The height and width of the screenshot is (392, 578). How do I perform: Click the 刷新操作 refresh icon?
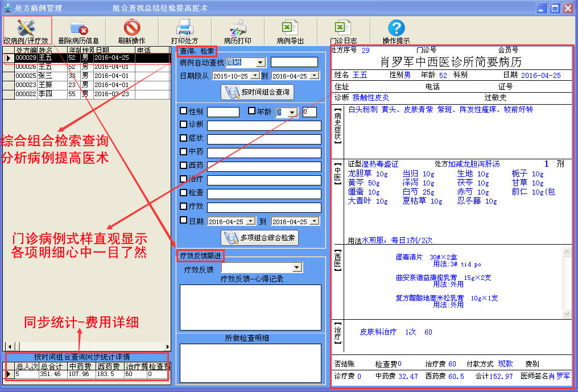pos(131,28)
